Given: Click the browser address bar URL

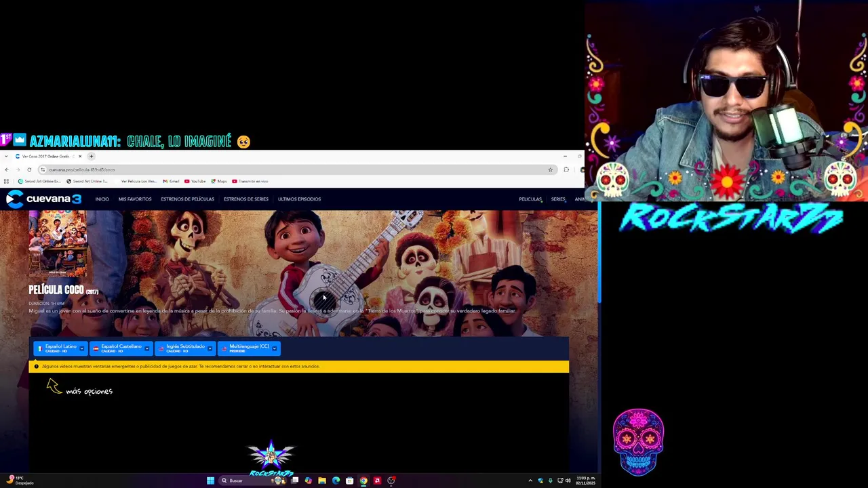Looking at the screenshot, I should [81, 169].
